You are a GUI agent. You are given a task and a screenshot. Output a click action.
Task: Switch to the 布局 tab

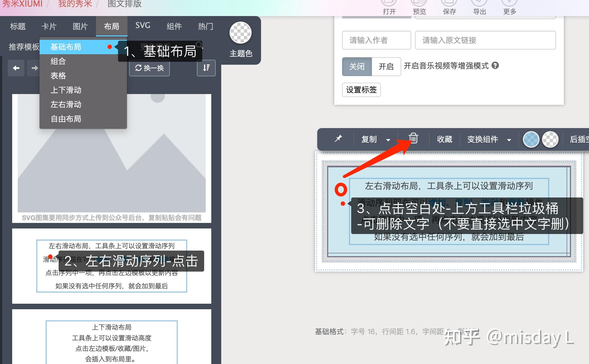click(x=111, y=26)
